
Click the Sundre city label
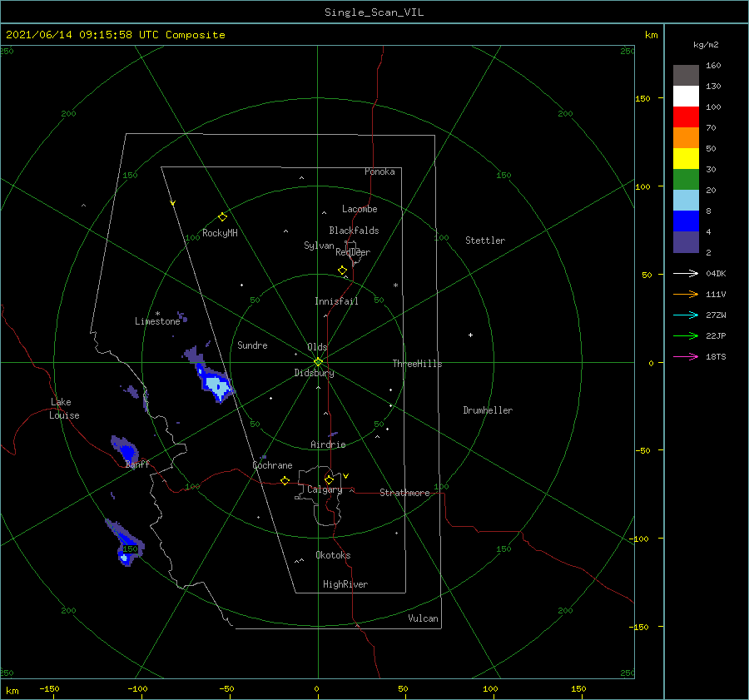click(252, 345)
